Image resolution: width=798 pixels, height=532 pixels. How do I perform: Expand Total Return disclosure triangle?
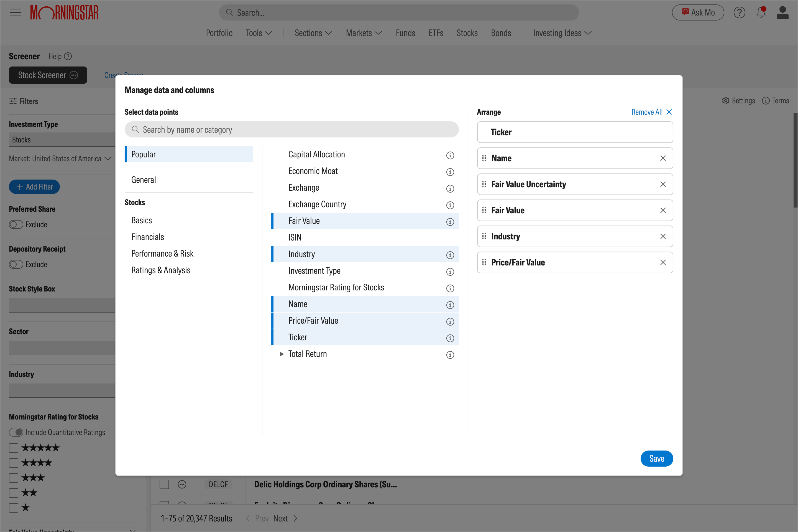(282, 354)
